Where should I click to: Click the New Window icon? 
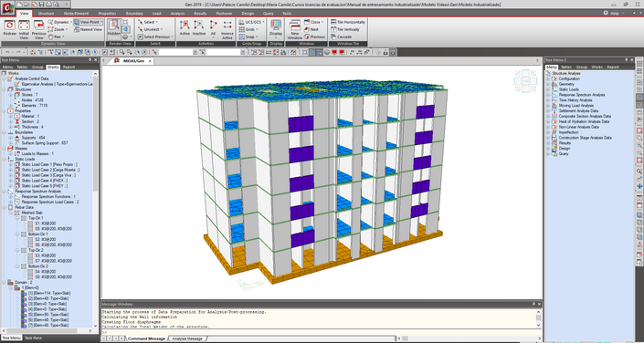(294, 29)
